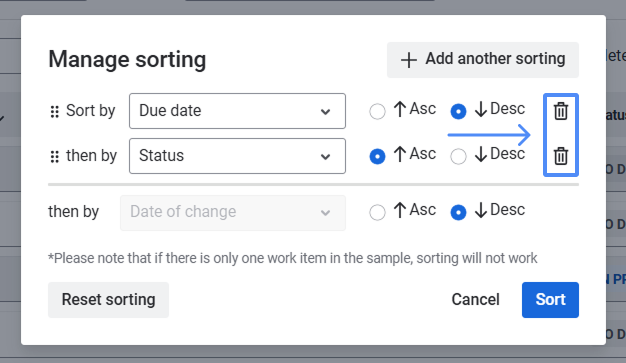Cancel the Manage sorting dialog

[475, 300]
